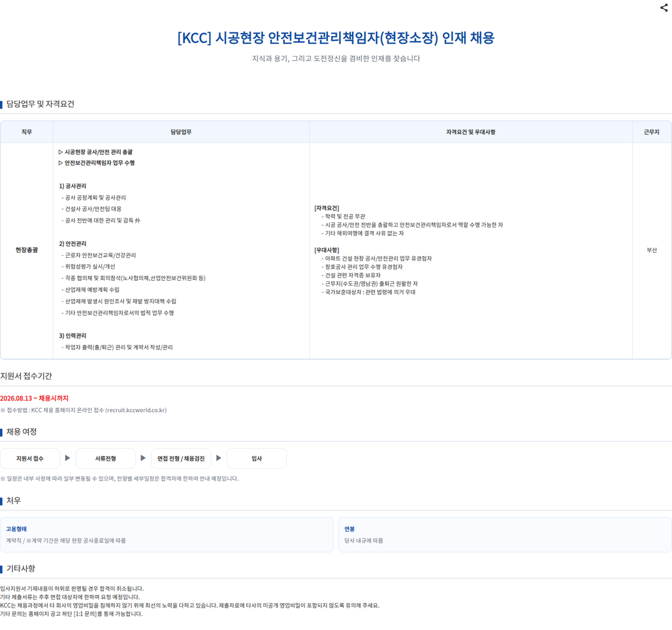Click the item 산업재해 발생시 원인조사 및 재발 방지대책
Screen dimensions: 672x630
119,301
